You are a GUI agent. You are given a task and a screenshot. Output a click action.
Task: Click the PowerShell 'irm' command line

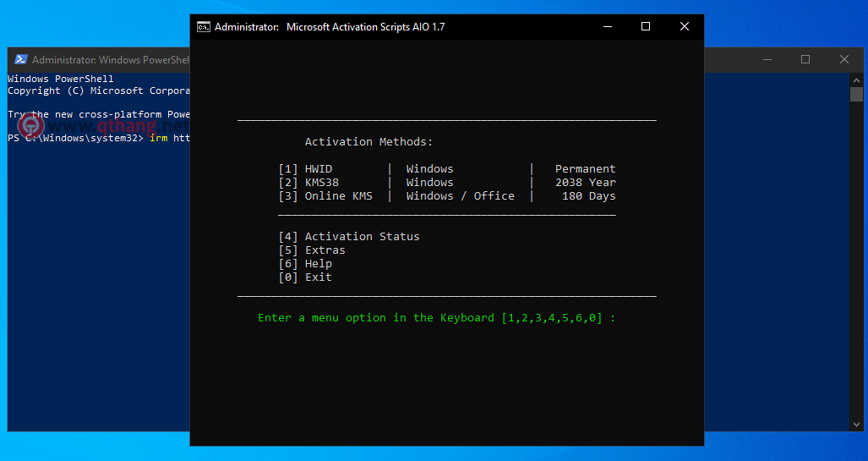[x=99, y=138]
